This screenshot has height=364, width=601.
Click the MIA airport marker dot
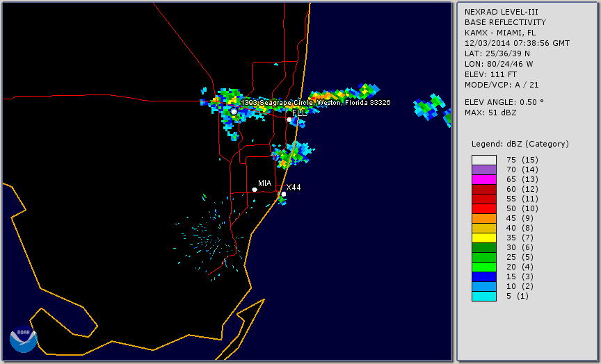pyautogui.click(x=255, y=190)
